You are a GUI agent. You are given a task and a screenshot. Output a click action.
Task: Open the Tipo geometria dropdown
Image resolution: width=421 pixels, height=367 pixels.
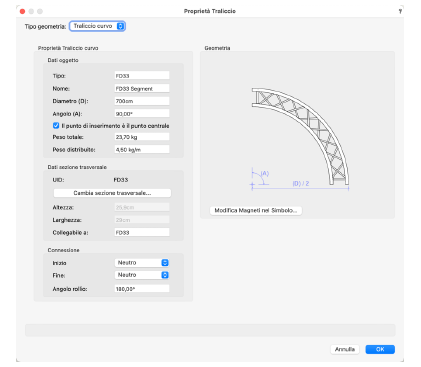click(x=97, y=26)
